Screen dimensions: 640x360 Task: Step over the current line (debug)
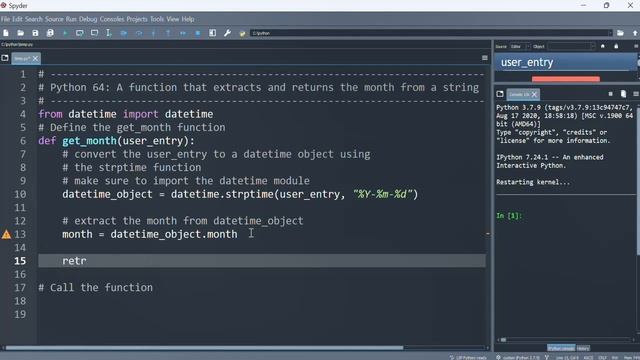[x=139, y=33]
